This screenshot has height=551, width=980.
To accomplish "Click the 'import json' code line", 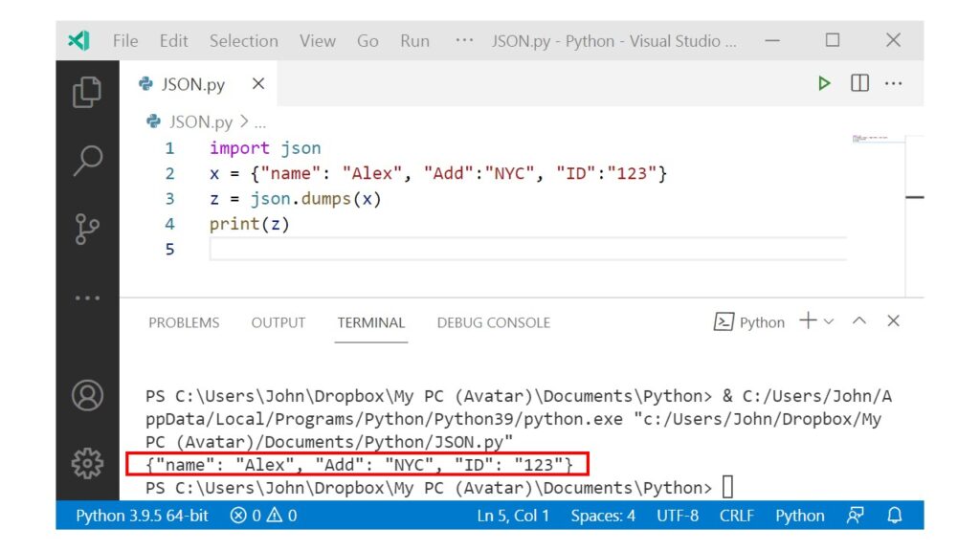I will (265, 148).
